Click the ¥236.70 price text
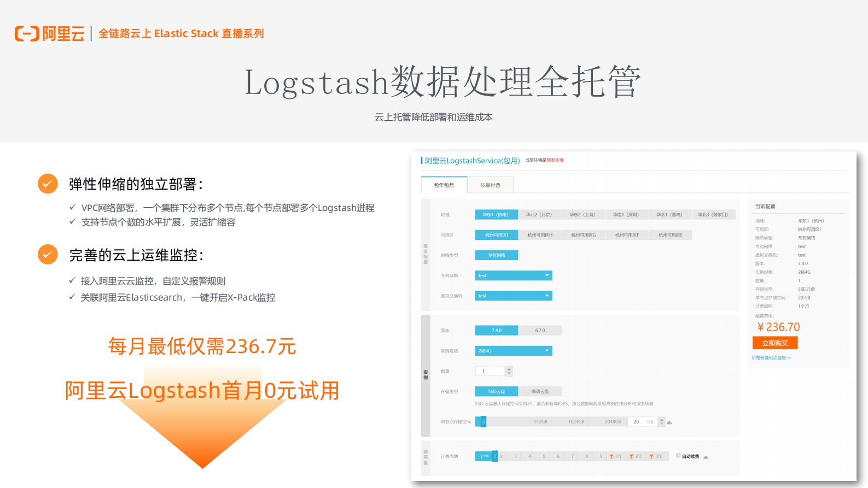The width and height of the screenshot is (868, 488). pyautogui.click(x=778, y=327)
